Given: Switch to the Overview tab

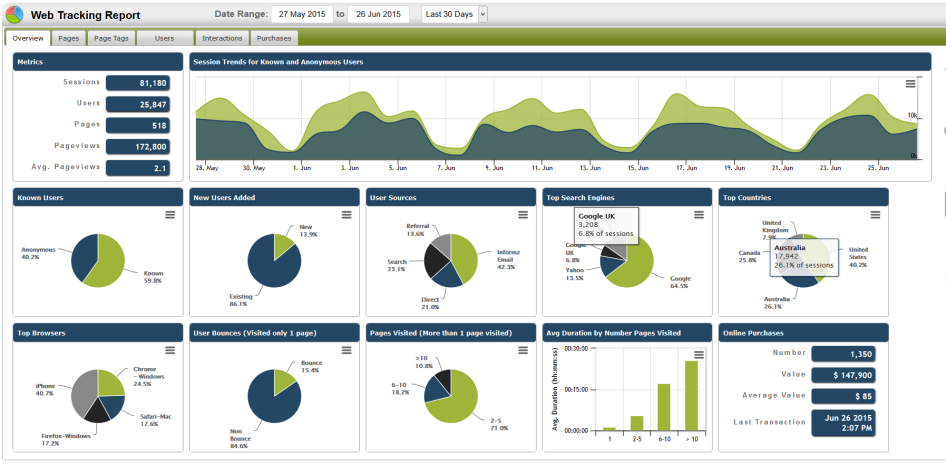Looking at the screenshot, I should pos(28,38).
